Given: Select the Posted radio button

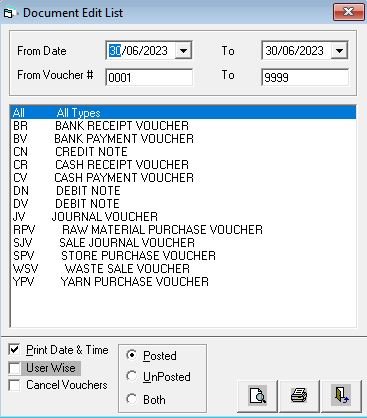Looking at the screenshot, I should pyautogui.click(x=132, y=355).
